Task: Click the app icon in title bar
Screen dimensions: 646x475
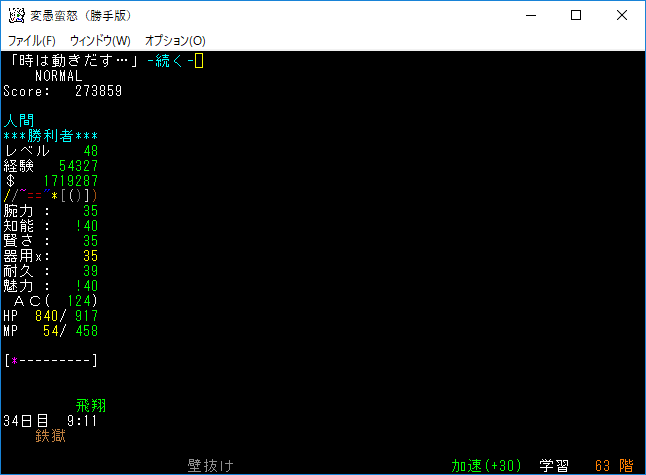Action: [16, 15]
